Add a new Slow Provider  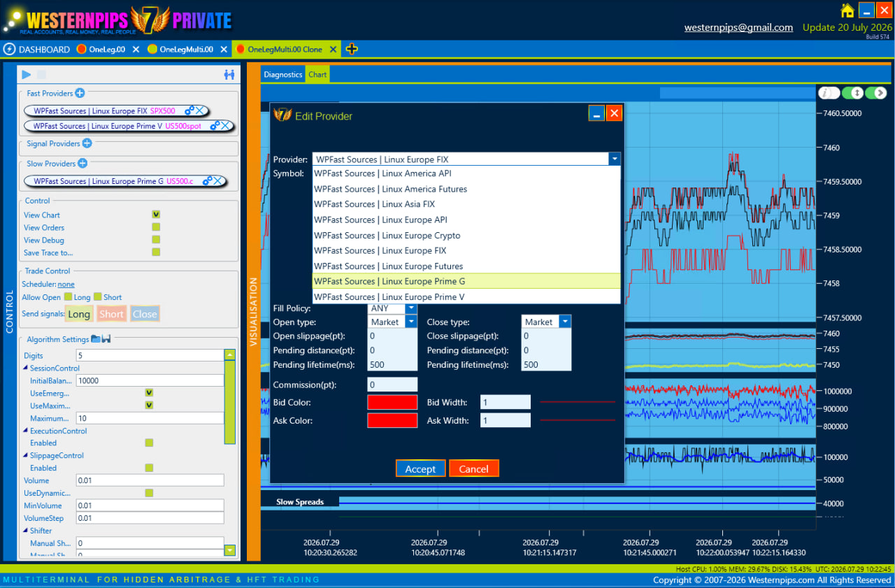(82, 163)
